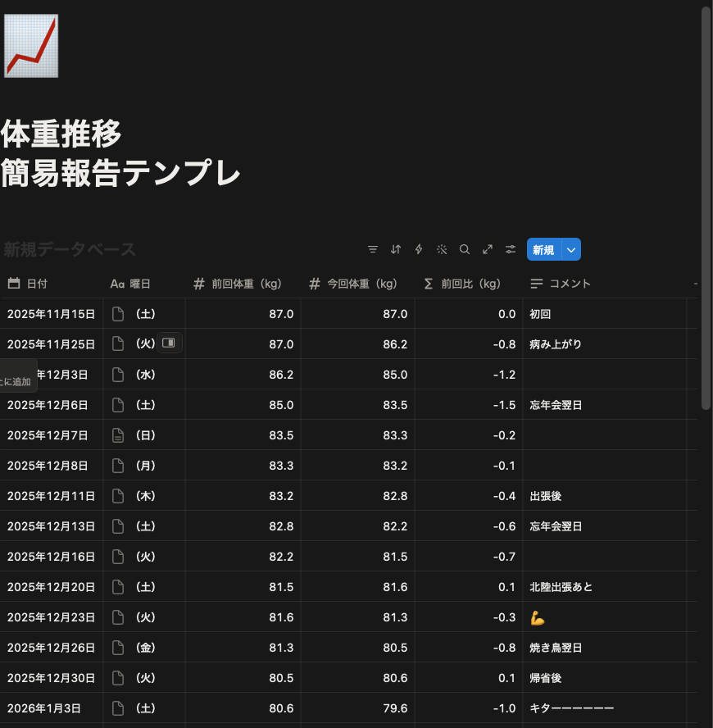The width and height of the screenshot is (713, 728).
Task: Click the sparkle AI icon in toolbar
Action: [442, 249]
